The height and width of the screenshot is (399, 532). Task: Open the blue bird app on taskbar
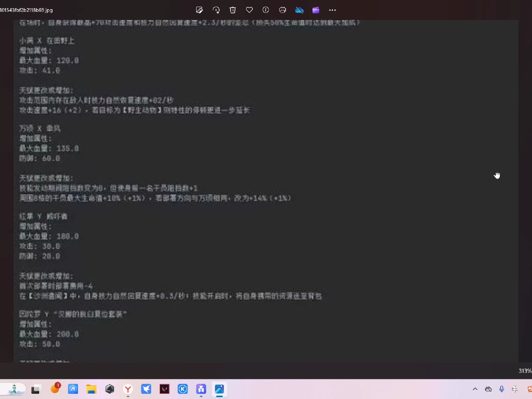(x=146, y=389)
